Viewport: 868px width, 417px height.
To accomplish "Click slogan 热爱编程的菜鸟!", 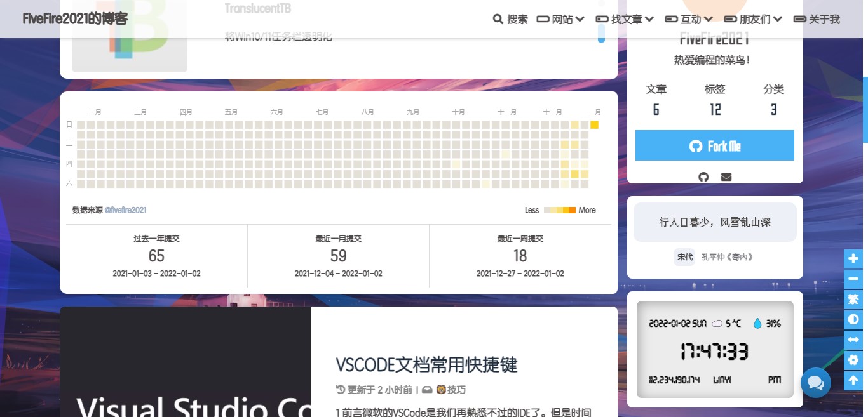I will click(x=712, y=60).
